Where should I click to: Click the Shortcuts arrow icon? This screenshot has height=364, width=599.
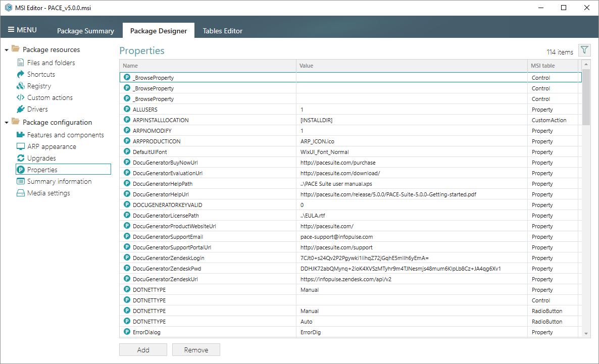tap(21, 74)
